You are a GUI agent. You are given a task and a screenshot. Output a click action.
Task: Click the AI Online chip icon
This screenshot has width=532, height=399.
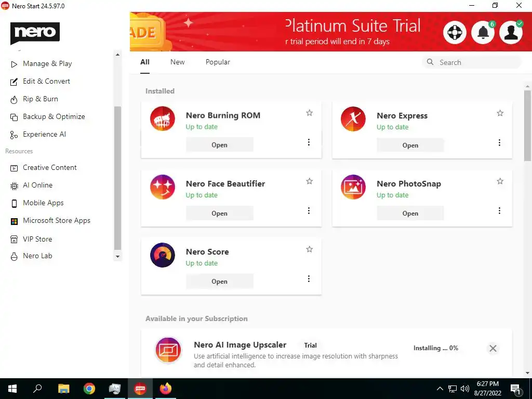click(x=14, y=185)
